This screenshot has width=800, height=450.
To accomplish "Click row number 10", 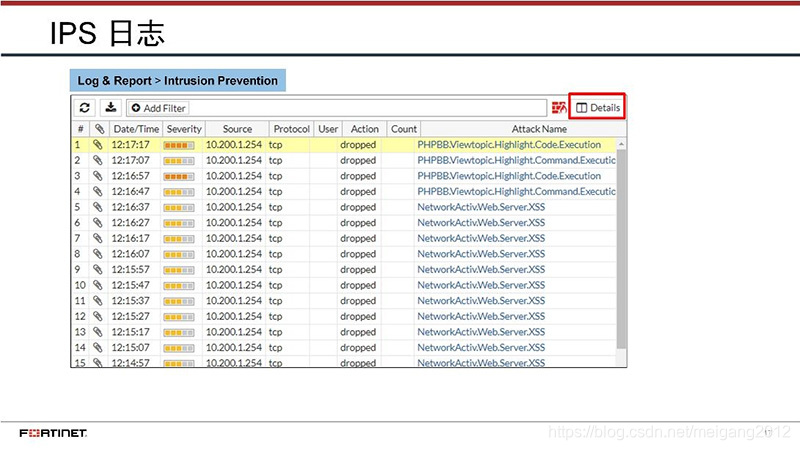I will tap(80, 285).
